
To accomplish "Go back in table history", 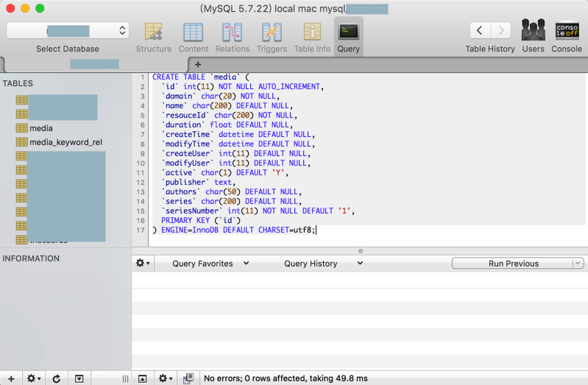I will click(480, 30).
